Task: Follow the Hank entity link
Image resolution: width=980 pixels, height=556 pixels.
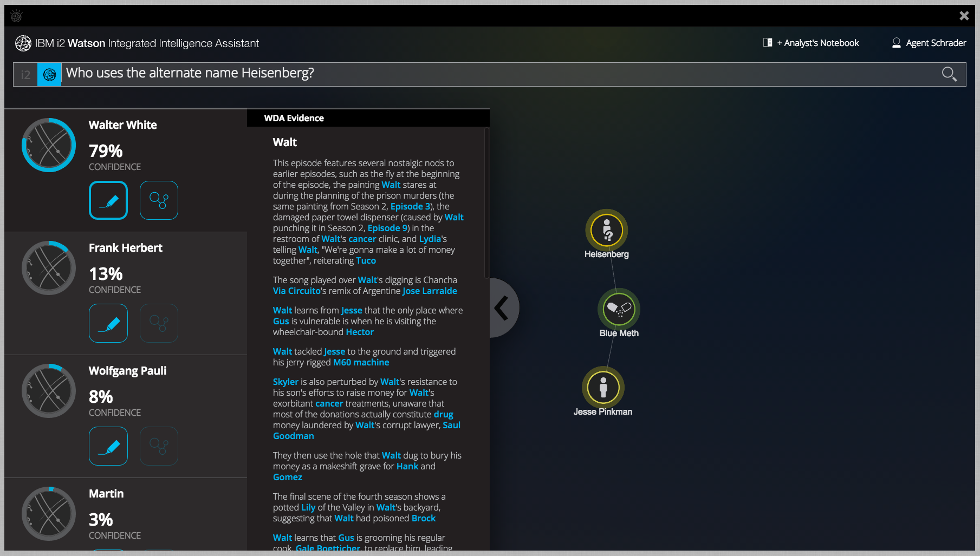Action: [x=407, y=466]
